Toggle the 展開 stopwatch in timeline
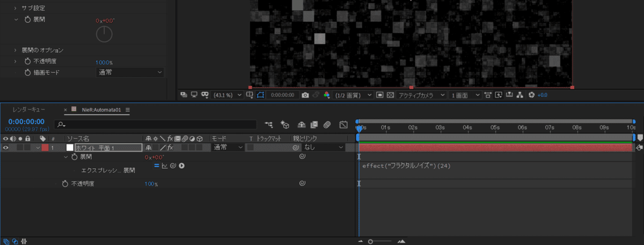 (75, 157)
